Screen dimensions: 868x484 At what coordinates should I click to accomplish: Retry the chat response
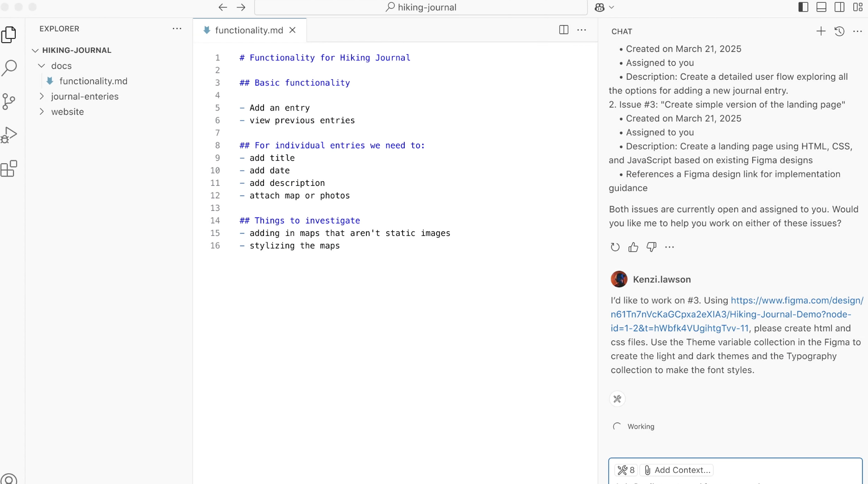pos(615,247)
